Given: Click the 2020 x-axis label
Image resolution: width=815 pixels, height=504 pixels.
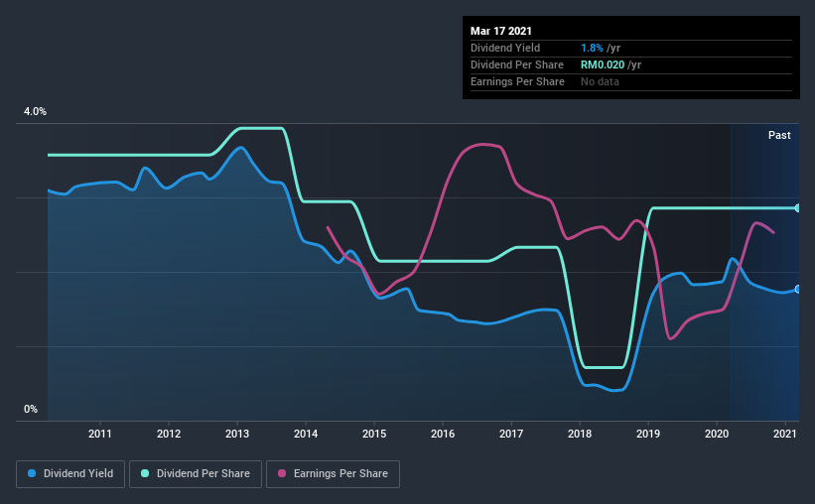Looking at the screenshot, I should click(x=717, y=434).
